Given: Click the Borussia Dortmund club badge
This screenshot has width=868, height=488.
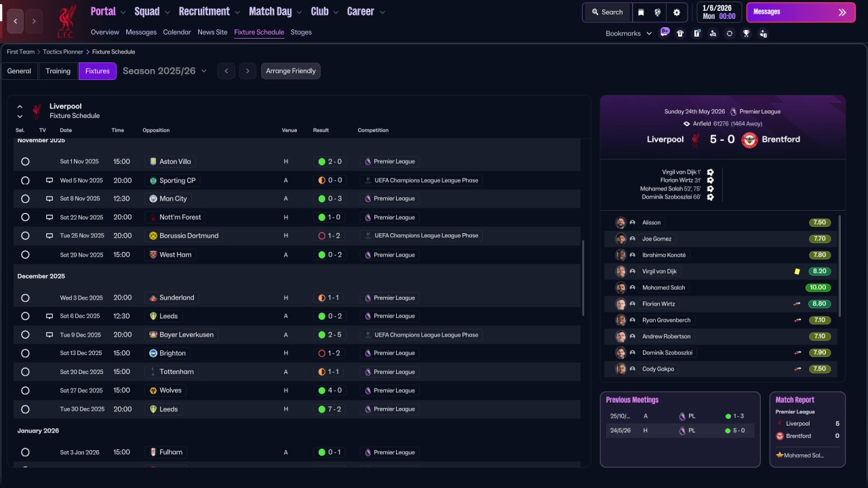Looking at the screenshot, I should [153, 236].
